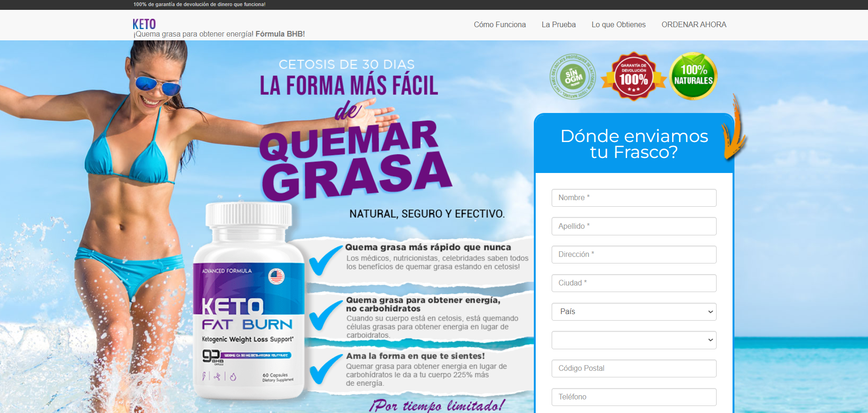The width and height of the screenshot is (868, 413).
Task: Expand the empty dropdown below País
Action: coord(634,340)
